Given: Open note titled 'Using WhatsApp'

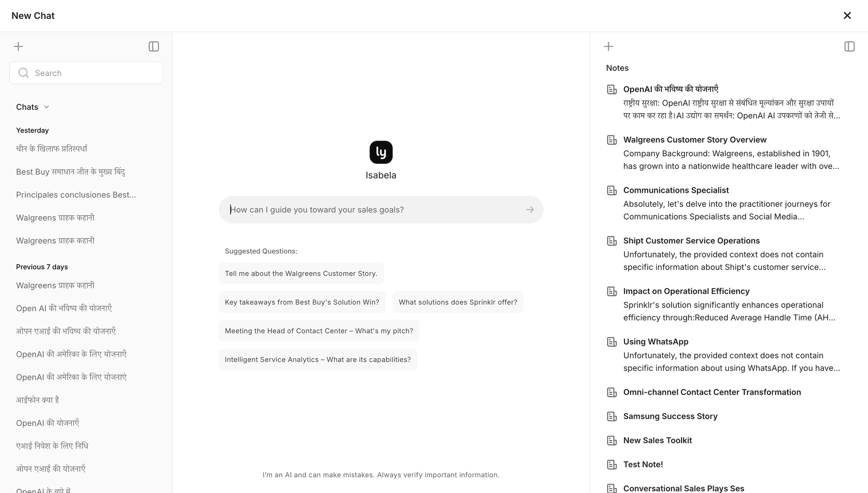Looking at the screenshot, I should (x=656, y=341).
